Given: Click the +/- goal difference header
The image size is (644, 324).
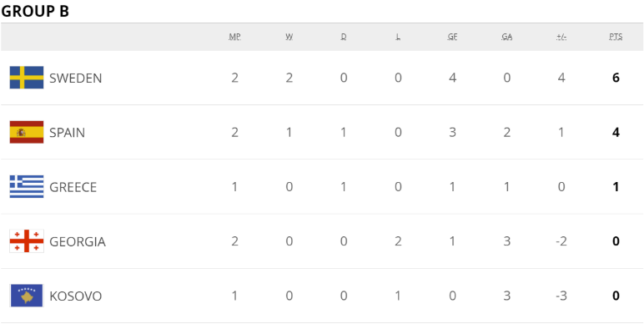Looking at the screenshot, I should 561,37.
